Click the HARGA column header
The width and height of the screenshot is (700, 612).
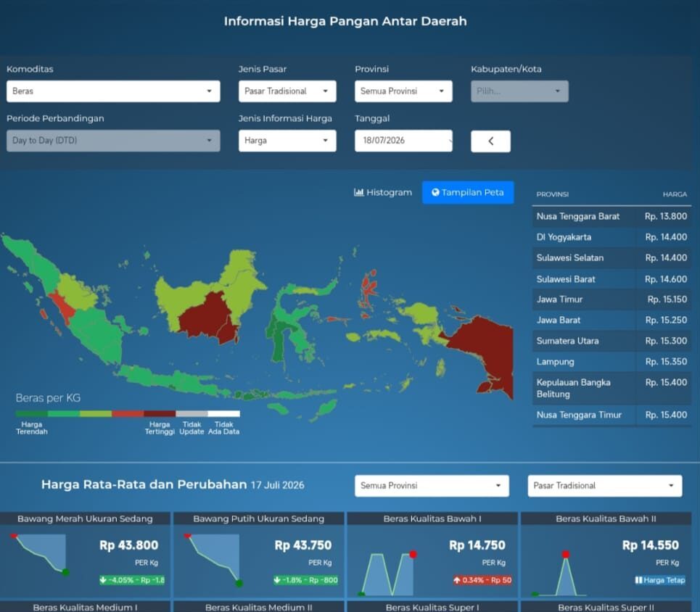click(x=675, y=194)
